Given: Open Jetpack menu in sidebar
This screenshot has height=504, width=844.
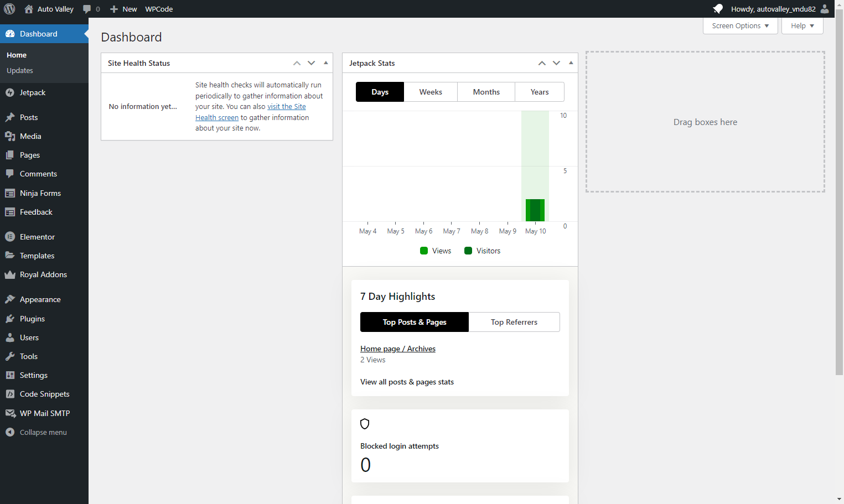Looking at the screenshot, I should [44, 92].
